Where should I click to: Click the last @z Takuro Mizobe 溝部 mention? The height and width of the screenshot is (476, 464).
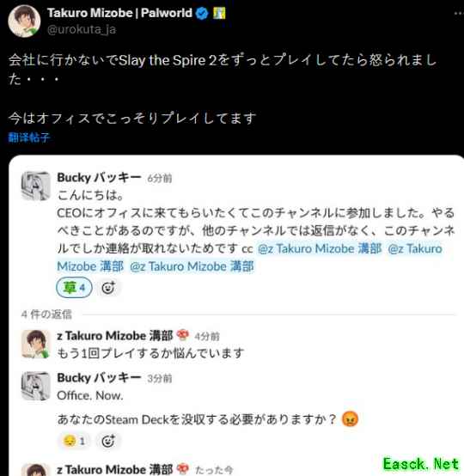[192, 266]
